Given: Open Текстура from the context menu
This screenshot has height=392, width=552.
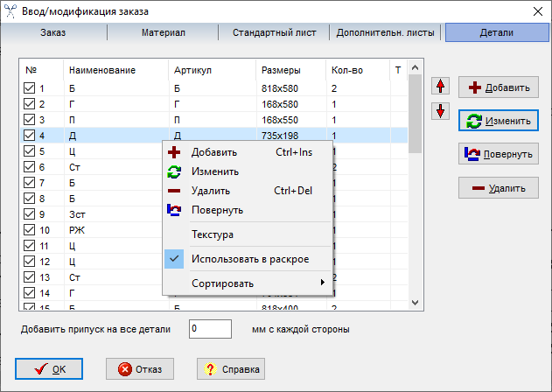Looking at the screenshot, I should tap(213, 234).
